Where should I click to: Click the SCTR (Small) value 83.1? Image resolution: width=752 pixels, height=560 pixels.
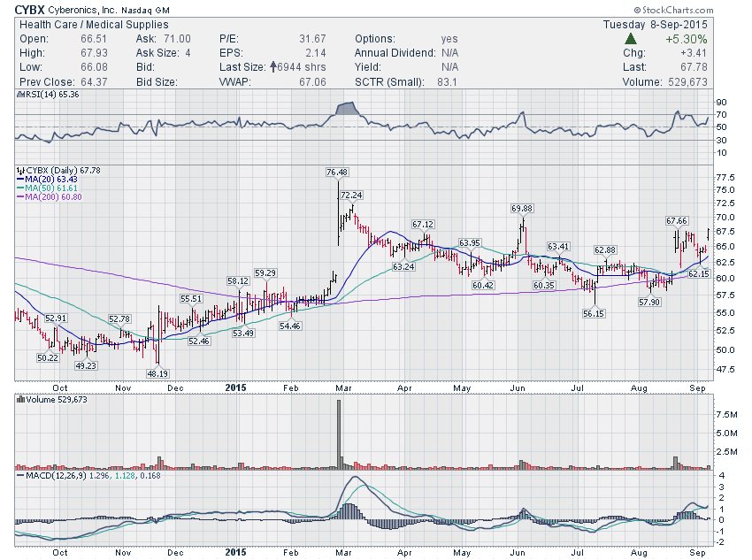pos(447,82)
